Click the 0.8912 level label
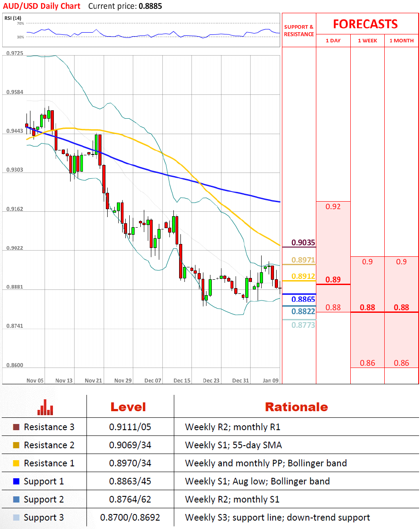Screen dimensions: 420x529 (x=303, y=276)
